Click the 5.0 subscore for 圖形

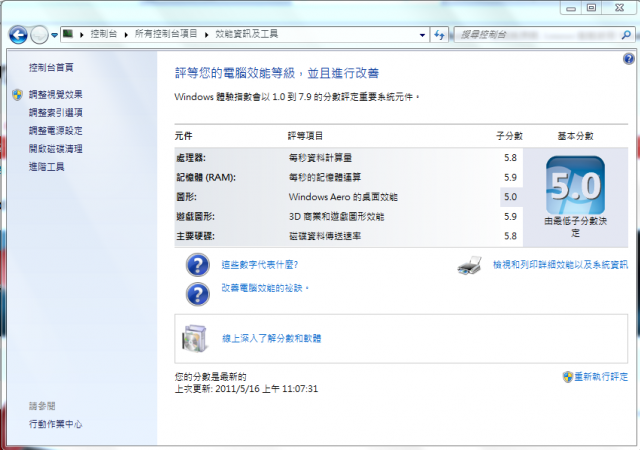click(x=510, y=197)
